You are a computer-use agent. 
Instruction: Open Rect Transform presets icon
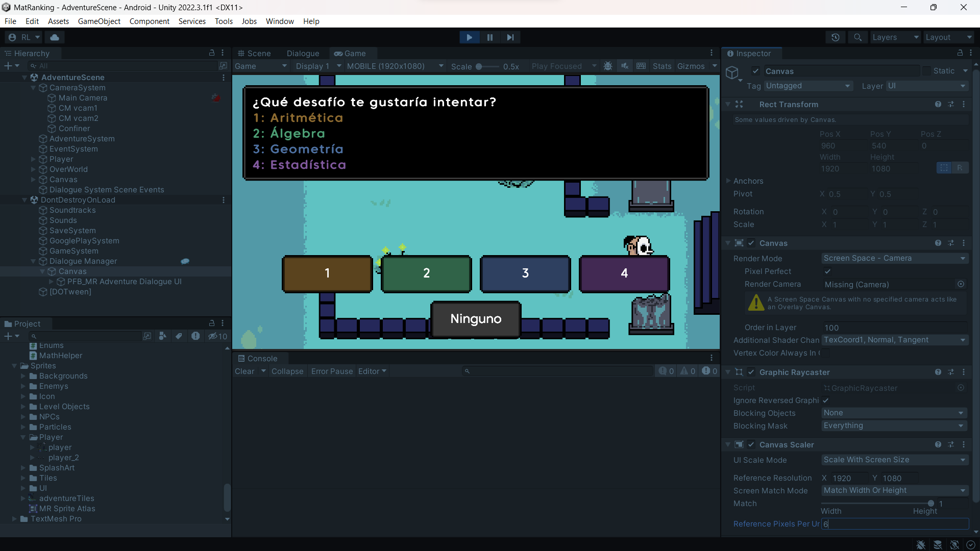click(x=951, y=104)
